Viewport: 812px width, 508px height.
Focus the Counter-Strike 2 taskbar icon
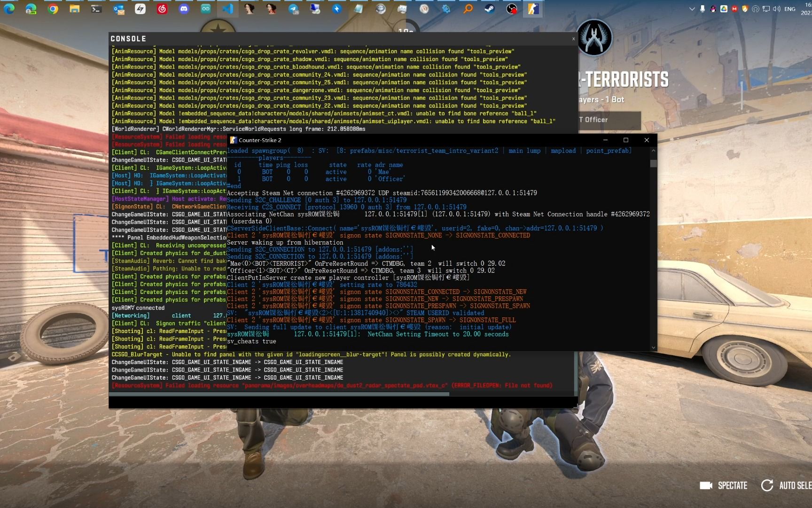(533, 8)
